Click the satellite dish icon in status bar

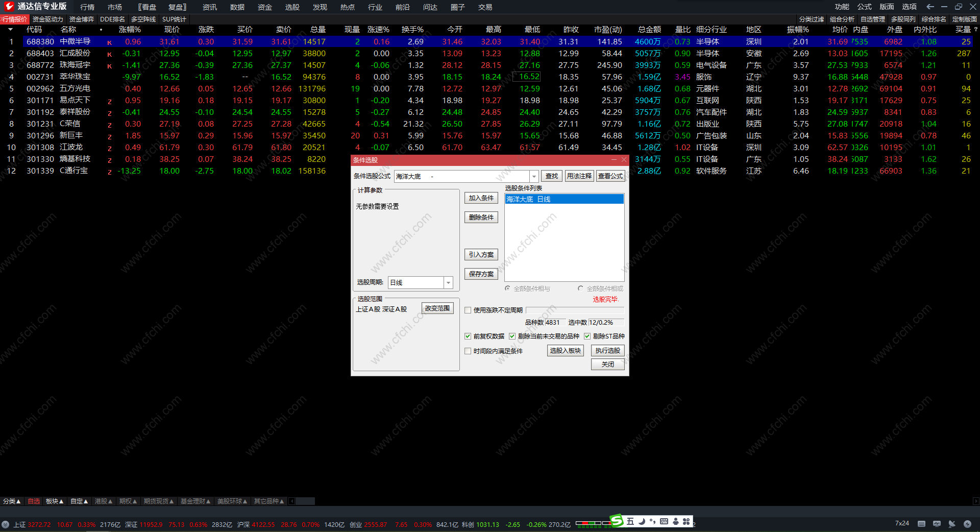pyautogui.click(x=952, y=524)
